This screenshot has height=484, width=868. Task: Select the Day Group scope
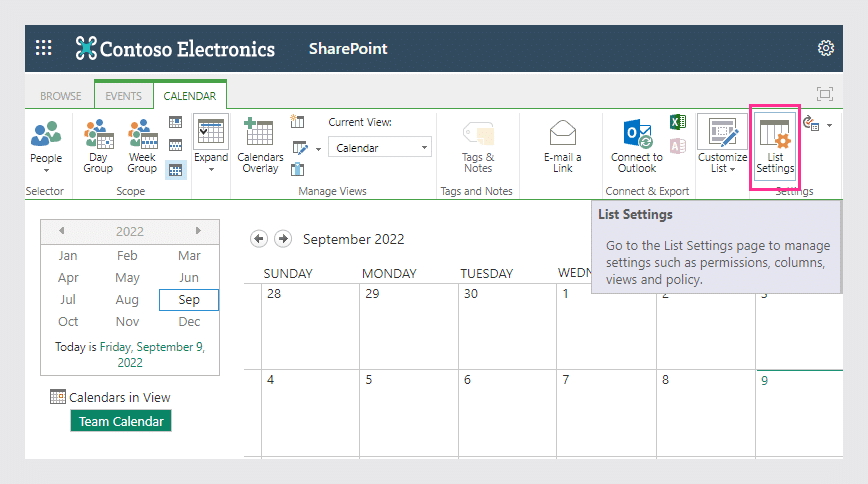pos(98,147)
